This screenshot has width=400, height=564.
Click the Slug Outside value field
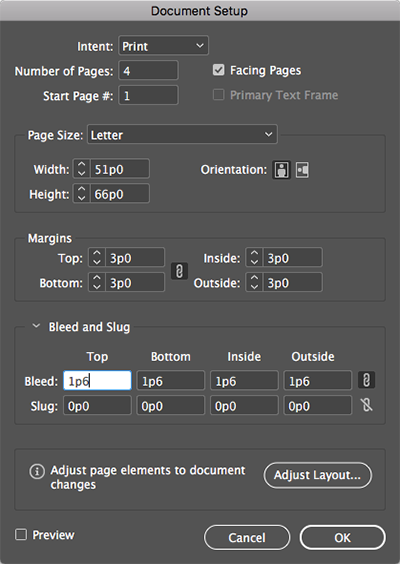pos(318,406)
